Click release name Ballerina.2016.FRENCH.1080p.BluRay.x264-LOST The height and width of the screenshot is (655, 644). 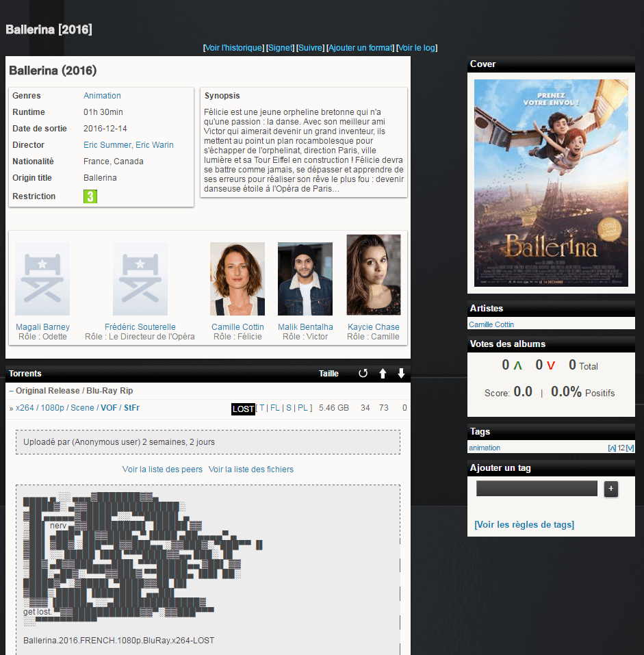118,641
